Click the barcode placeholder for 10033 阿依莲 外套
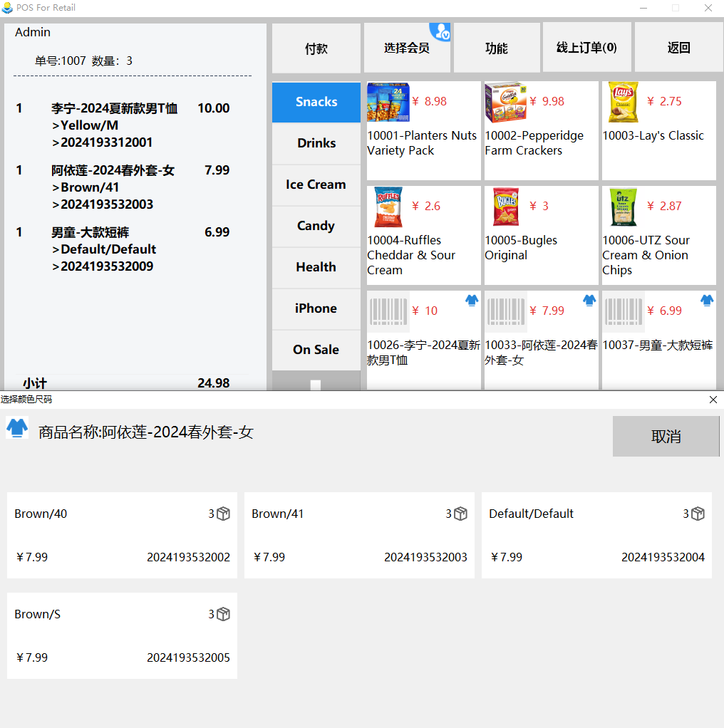724x728 pixels. [506, 311]
